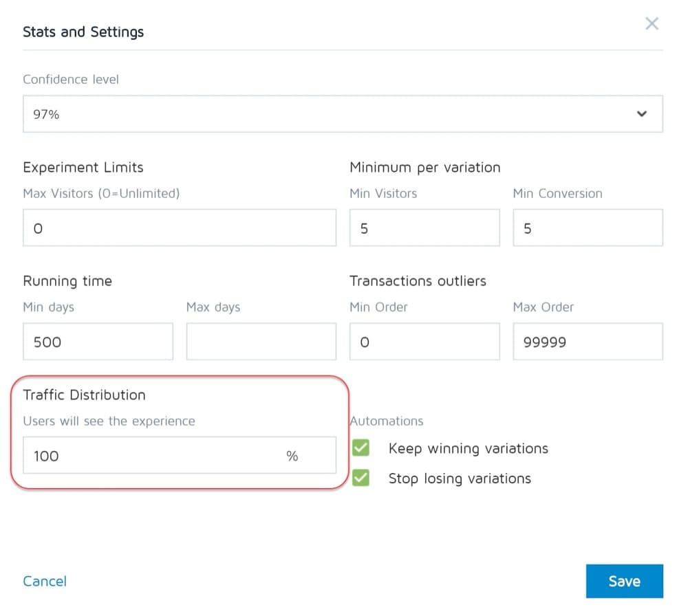Viewport: 688px width, 616px height.
Task: Click the 'Stop losing variations' label text
Action: coord(460,478)
